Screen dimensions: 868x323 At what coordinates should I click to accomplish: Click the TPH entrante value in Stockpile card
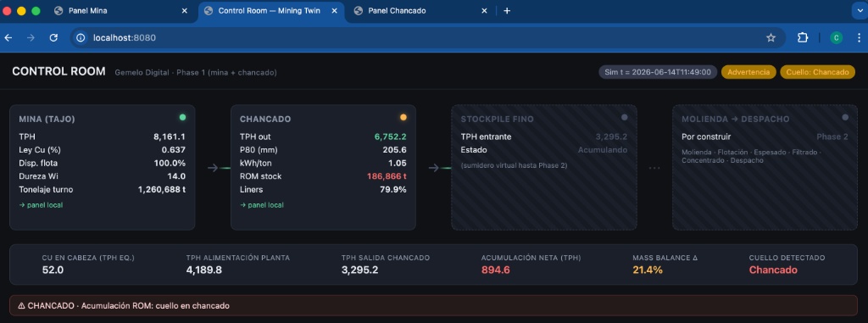tap(611, 136)
